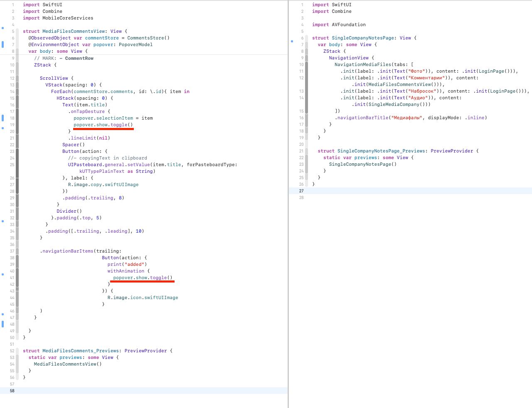Image resolution: width=532 pixels, height=408 pixels.
Task: Click "VStack(spacing: 0) {" line
Action: [74, 85]
